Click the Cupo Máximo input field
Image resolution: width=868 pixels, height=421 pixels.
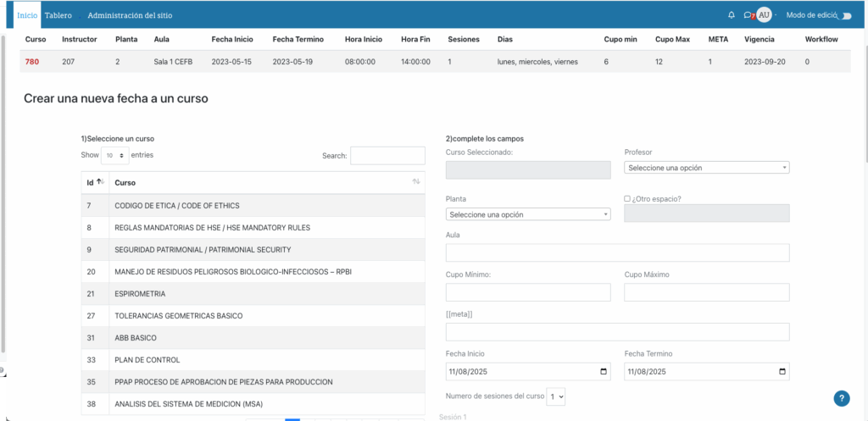[x=706, y=292]
